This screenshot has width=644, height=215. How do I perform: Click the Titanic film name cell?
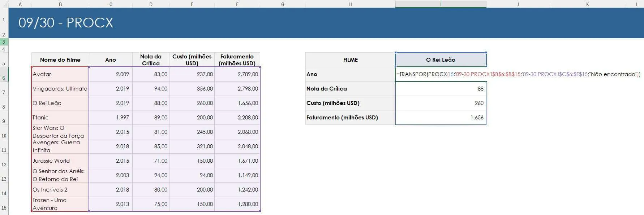point(60,118)
